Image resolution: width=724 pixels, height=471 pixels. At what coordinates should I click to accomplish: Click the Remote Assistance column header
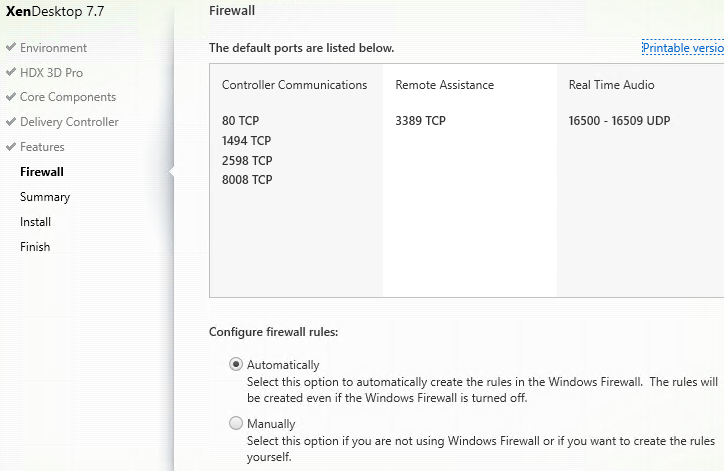click(444, 85)
